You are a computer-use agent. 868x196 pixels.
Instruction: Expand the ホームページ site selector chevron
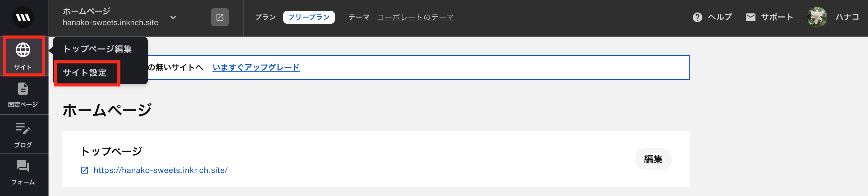point(173,17)
